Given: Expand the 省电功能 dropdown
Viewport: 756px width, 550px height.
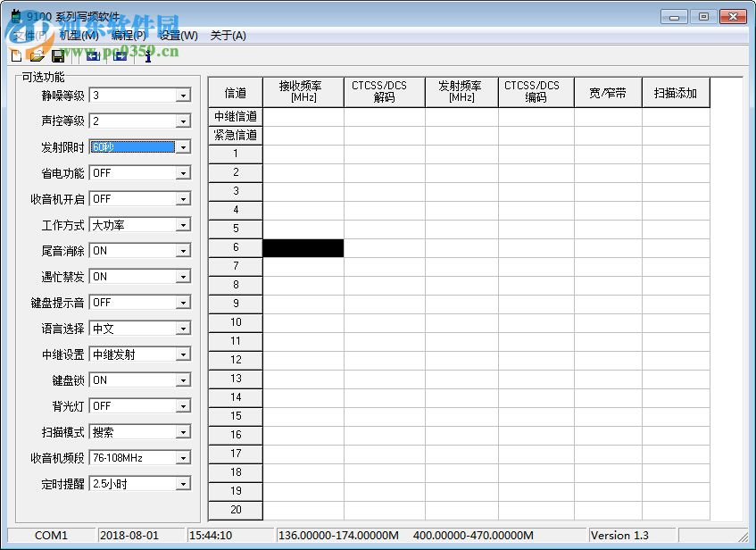Looking at the screenshot, I should [183, 172].
